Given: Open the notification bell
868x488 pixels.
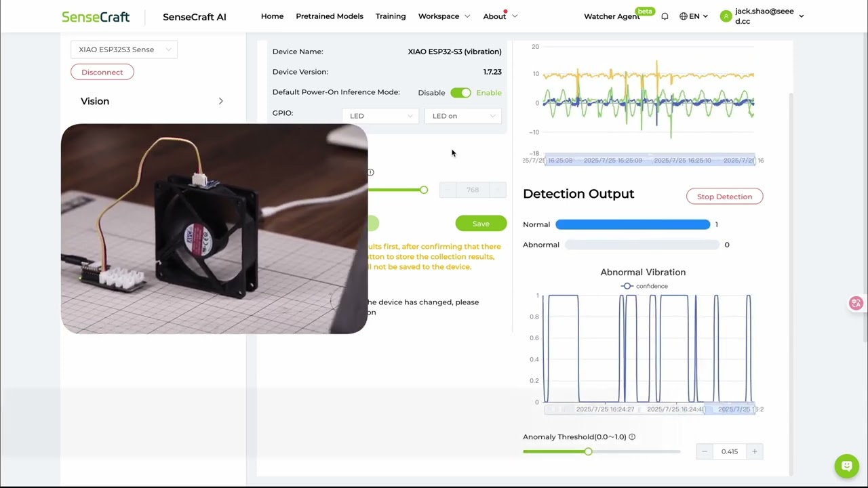Looking at the screenshot, I should [x=665, y=16].
